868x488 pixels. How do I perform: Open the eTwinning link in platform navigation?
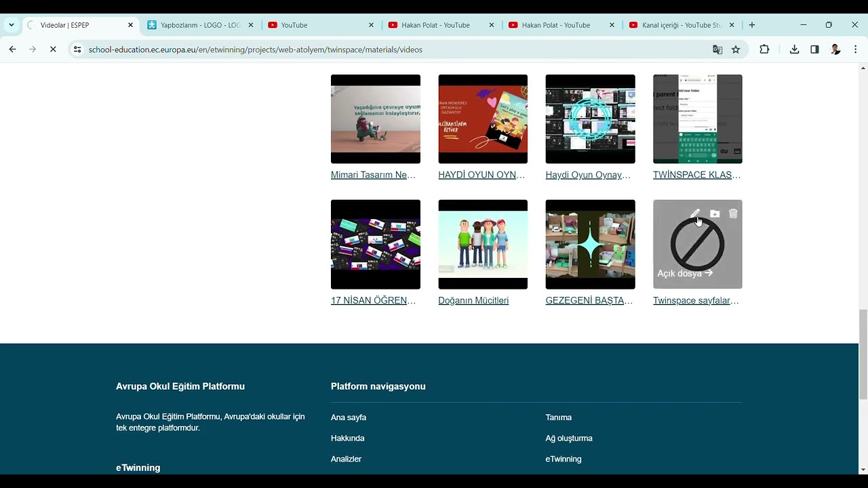pyautogui.click(x=564, y=459)
